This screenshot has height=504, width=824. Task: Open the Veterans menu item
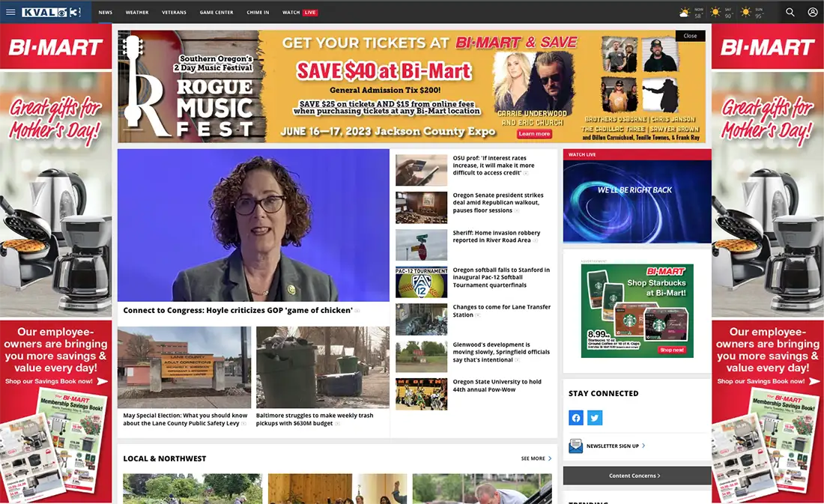174,12
